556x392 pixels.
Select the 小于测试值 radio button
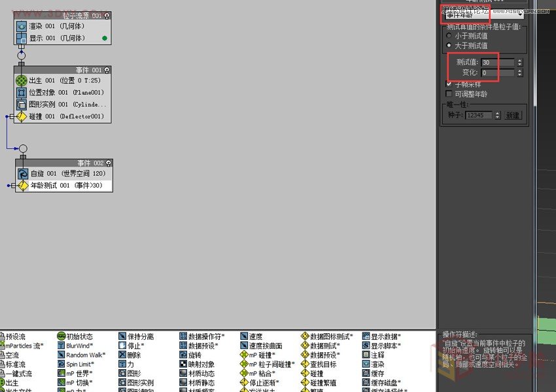(x=449, y=37)
